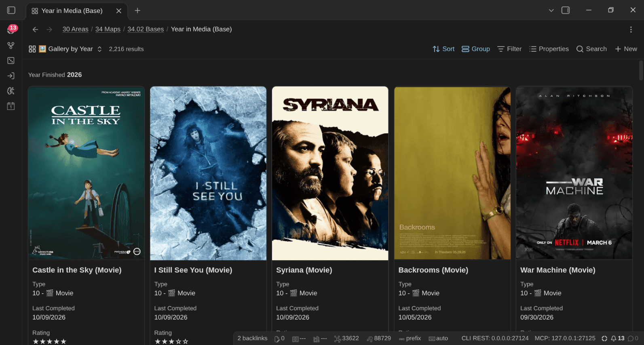Image resolution: width=644 pixels, height=345 pixels.
Task: Toggle the left sidebar panel icon
Action: pos(11,10)
